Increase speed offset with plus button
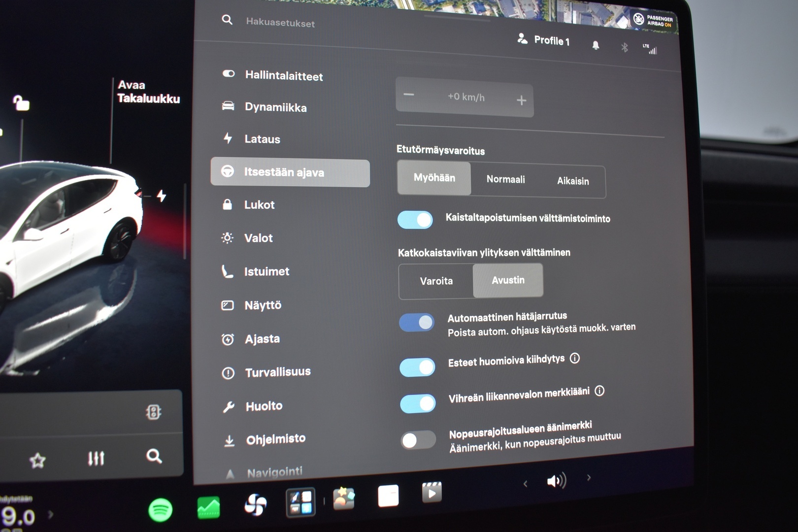798x532 pixels. coord(521,100)
